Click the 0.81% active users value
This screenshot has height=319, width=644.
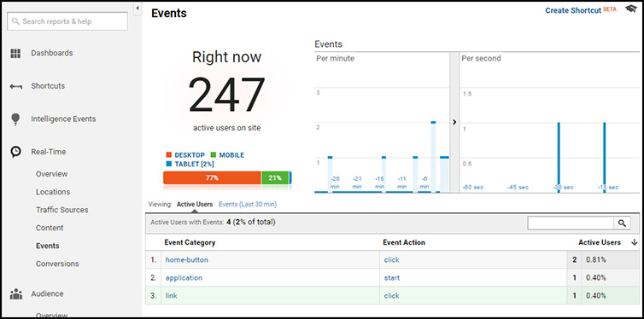coord(596,260)
